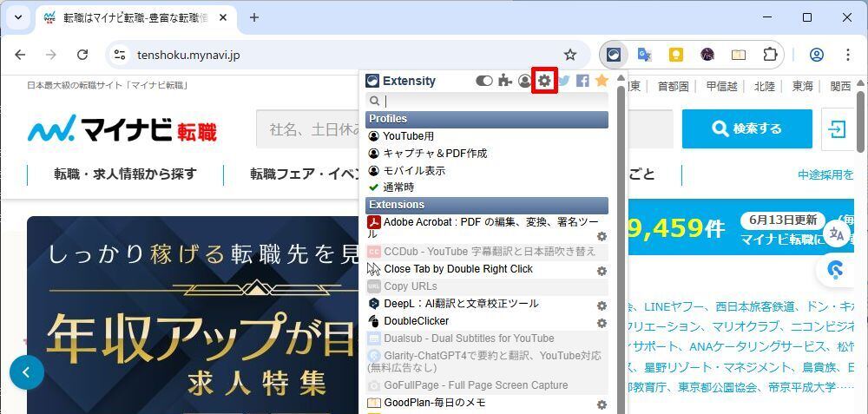View site information icon in address bar
Screen dimensions: 868x414
pyautogui.click(x=120, y=55)
